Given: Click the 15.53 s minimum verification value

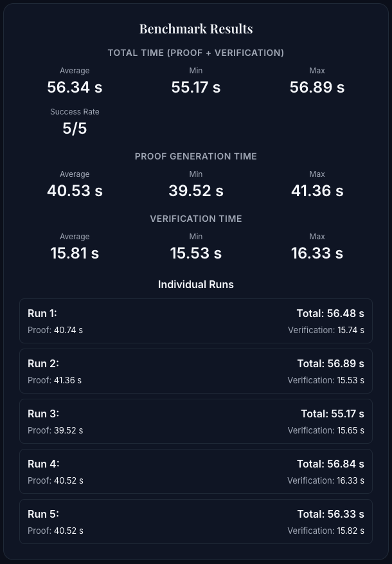Looking at the screenshot, I should coord(196,253).
